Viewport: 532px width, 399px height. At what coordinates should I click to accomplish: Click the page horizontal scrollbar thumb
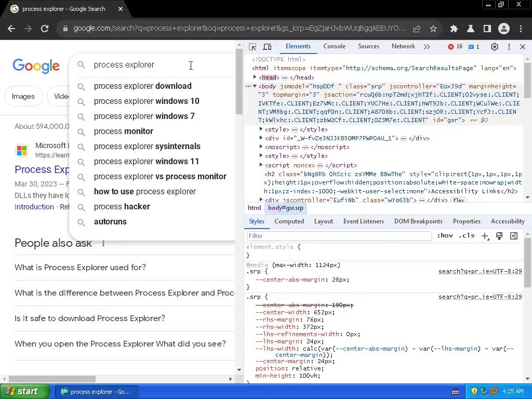[x=52, y=379]
